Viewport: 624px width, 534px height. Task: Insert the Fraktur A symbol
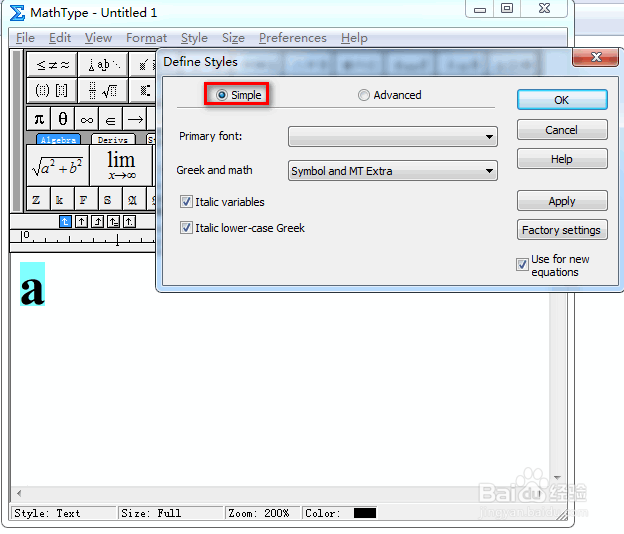click(134, 199)
